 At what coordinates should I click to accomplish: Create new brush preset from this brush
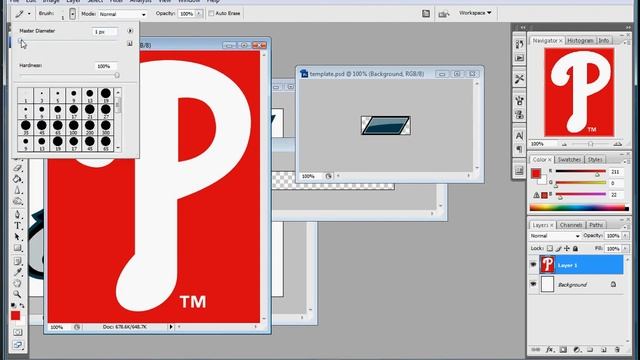coord(130,43)
